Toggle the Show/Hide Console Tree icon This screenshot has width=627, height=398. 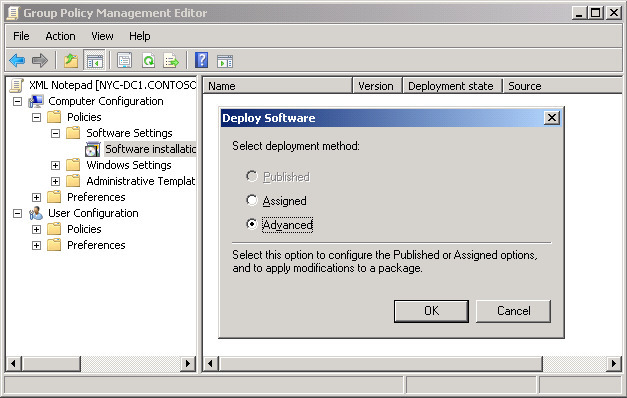[94, 61]
